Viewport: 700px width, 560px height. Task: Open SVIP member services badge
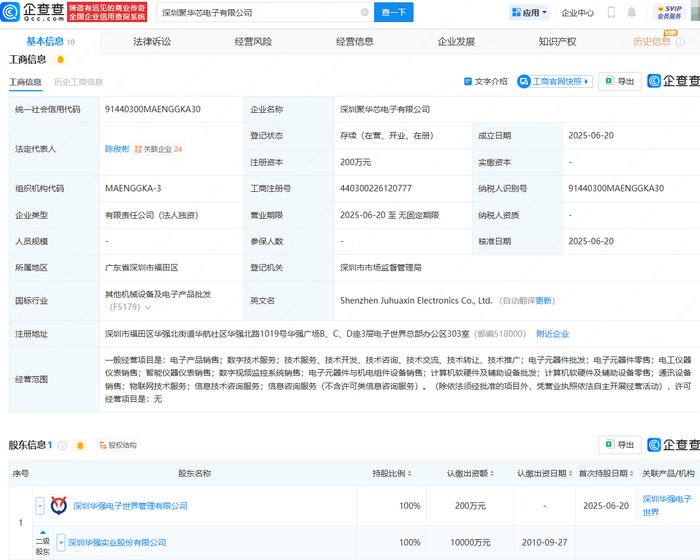pyautogui.click(x=669, y=12)
